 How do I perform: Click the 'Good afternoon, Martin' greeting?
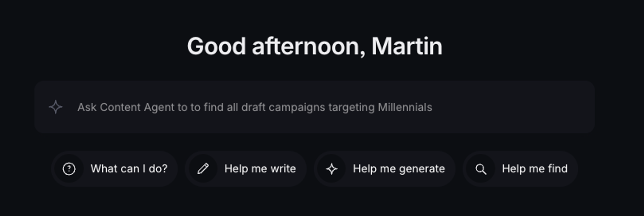click(315, 45)
